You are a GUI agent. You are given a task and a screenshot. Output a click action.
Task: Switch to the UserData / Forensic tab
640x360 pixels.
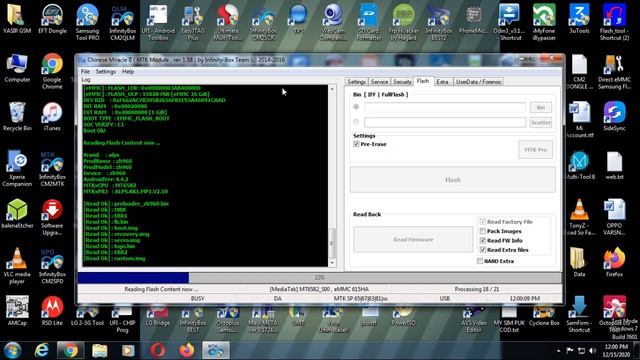coord(478,82)
